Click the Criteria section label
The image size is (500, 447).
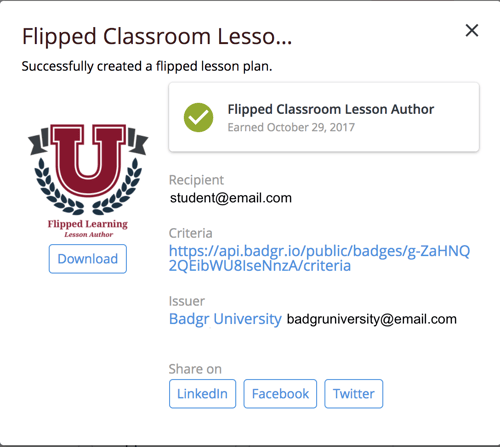click(190, 233)
